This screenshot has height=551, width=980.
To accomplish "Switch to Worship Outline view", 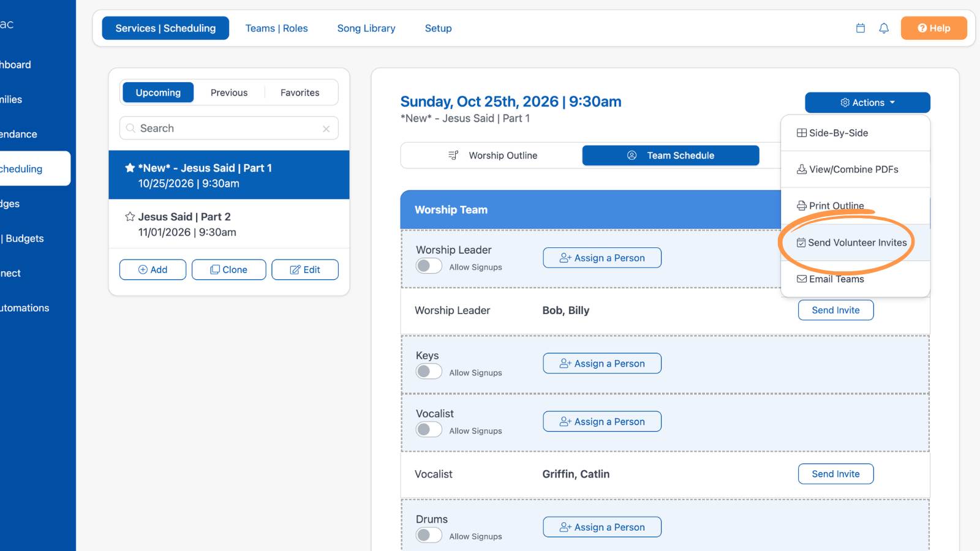I will tap(492, 156).
